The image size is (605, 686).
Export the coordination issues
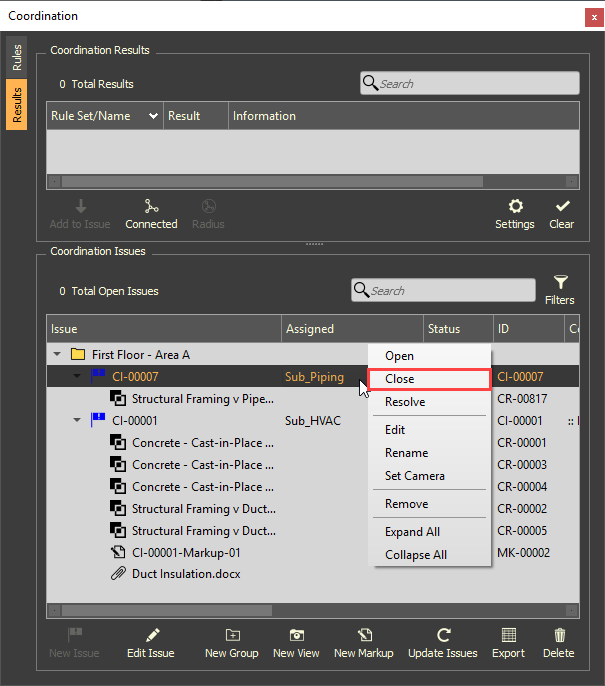(x=508, y=635)
